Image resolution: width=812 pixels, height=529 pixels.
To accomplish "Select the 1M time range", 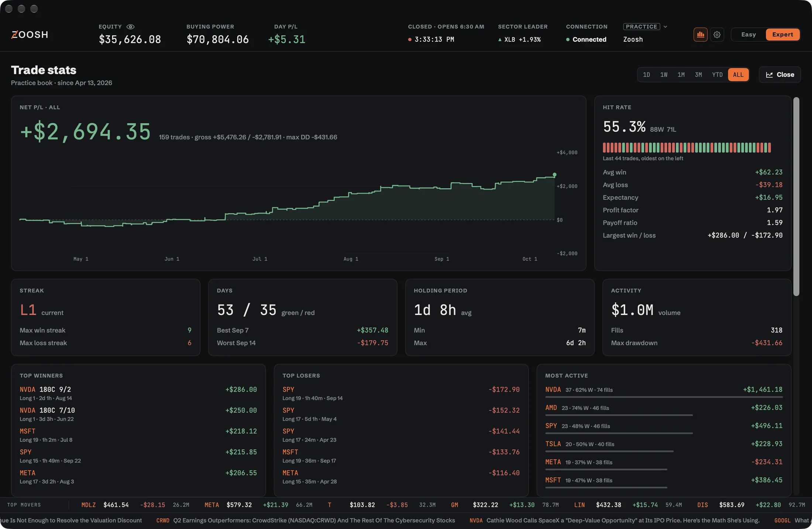I will coord(681,75).
